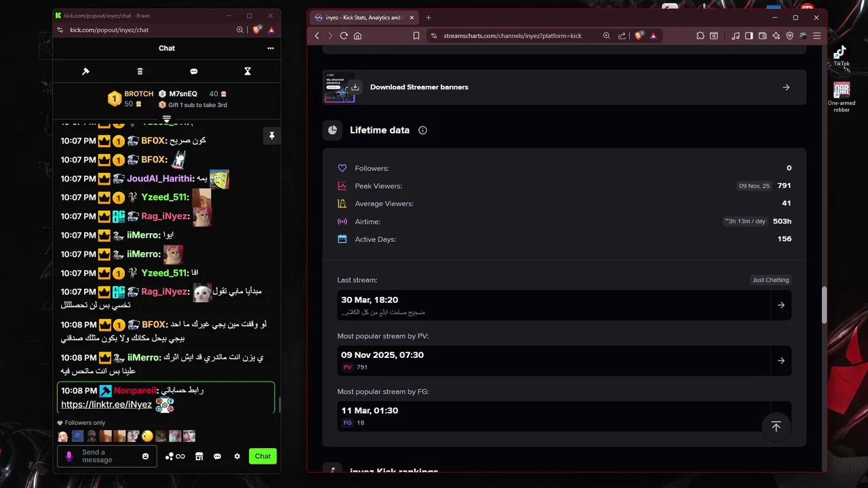Click the pin icon beside chat messages
The width and height of the screenshot is (868, 488).
pos(271,136)
